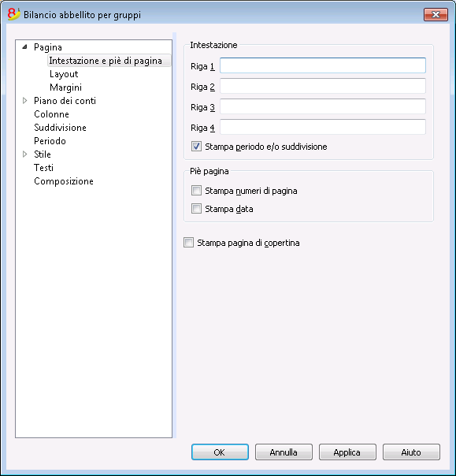Click the Banana app icon in title bar
Viewport: 456px width, 476px height.
coord(13,14)
